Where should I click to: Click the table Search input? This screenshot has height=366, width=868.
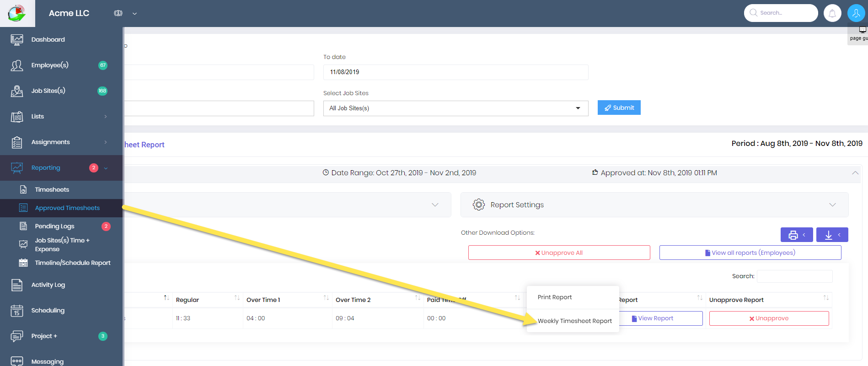794,276
